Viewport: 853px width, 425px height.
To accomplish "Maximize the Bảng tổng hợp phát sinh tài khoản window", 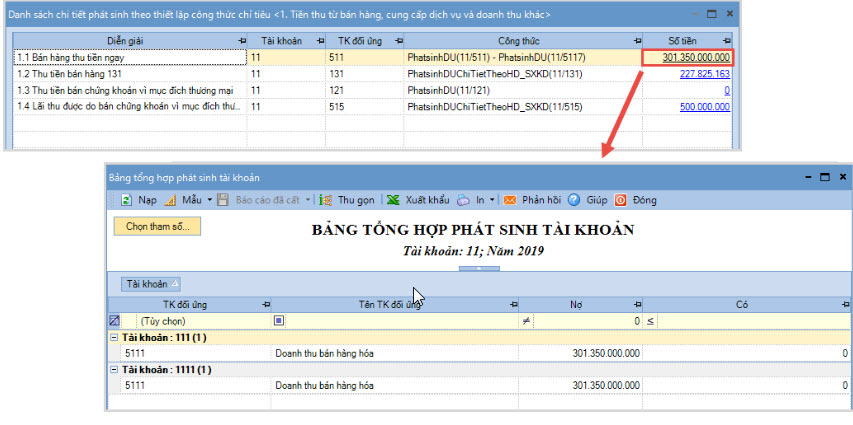I will click(825, 177).
